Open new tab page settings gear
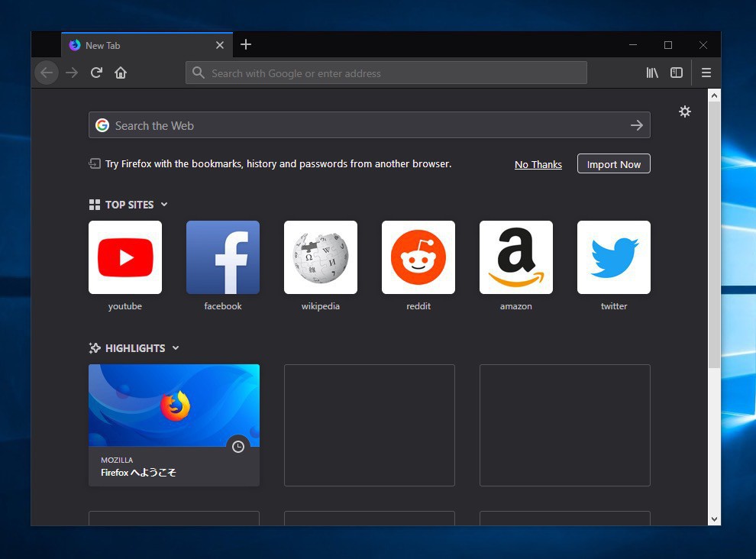This screenshot has width=756, height=559. 685,112
